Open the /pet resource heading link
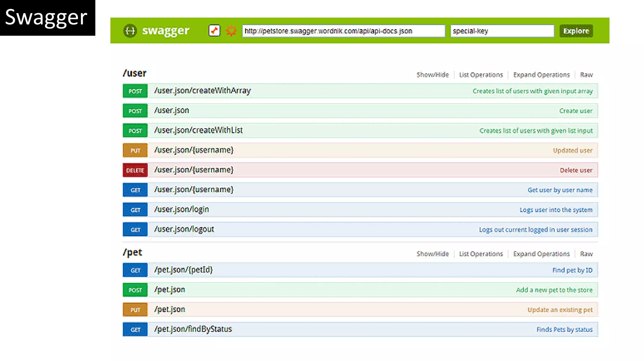 [133, 252]
